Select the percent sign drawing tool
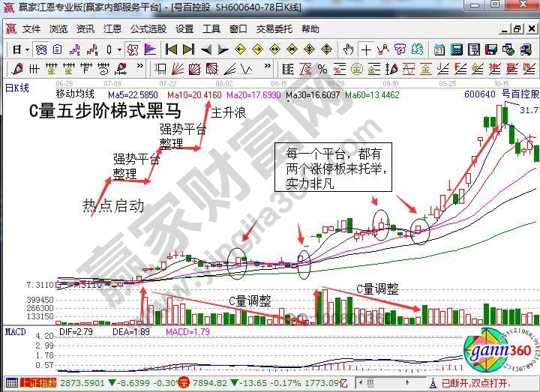Image resolution: width=540 pixels, height=392 pixels. click(322, 69)
